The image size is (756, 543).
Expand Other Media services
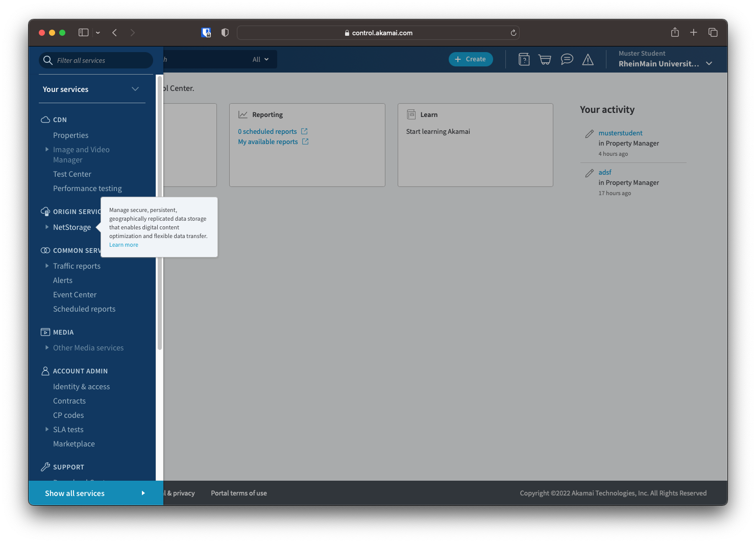[47, 347]
